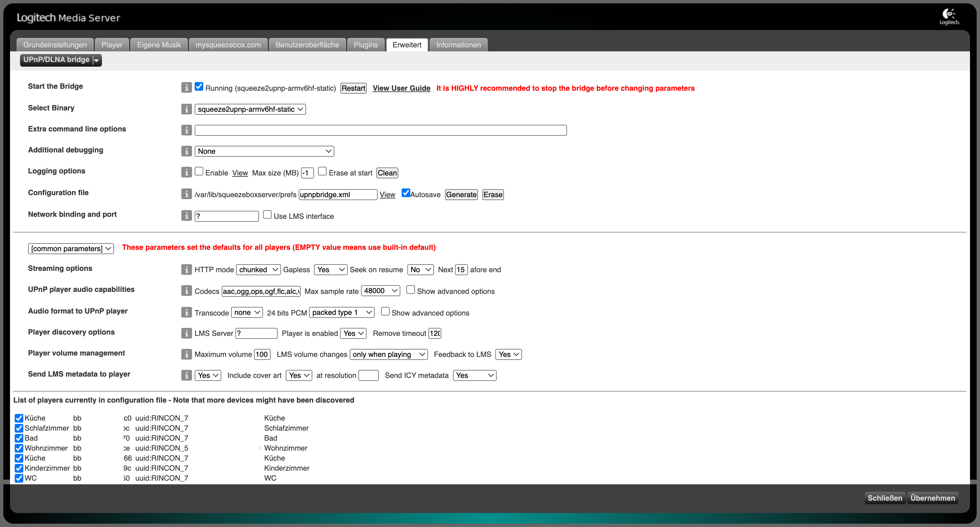Click the Restart button
Screen dimensions: 980x527
pos(353,88)
